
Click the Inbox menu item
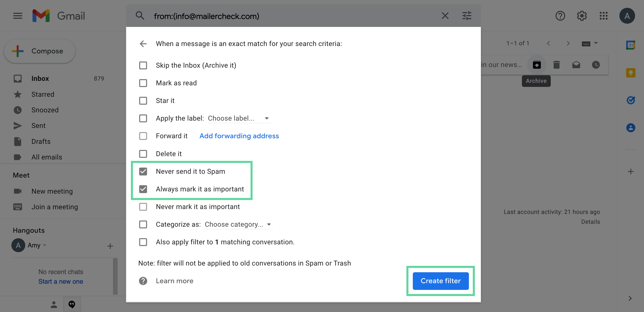click(40, 78)
